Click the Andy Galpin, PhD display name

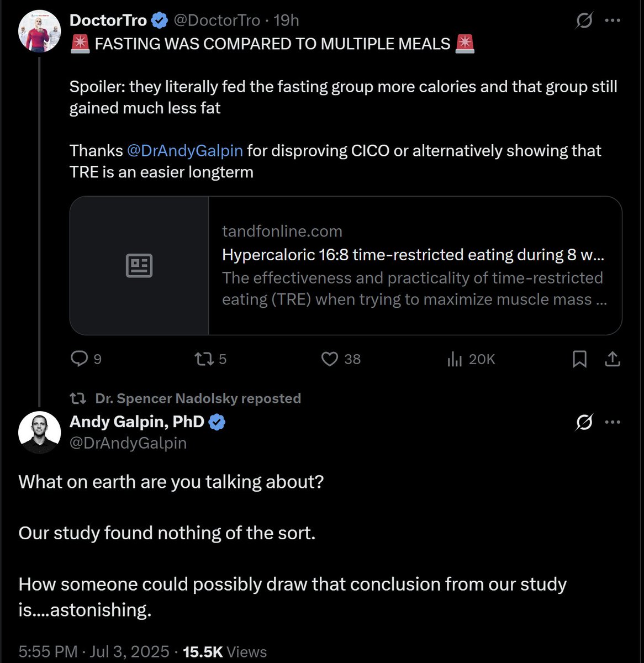(137, 422)
